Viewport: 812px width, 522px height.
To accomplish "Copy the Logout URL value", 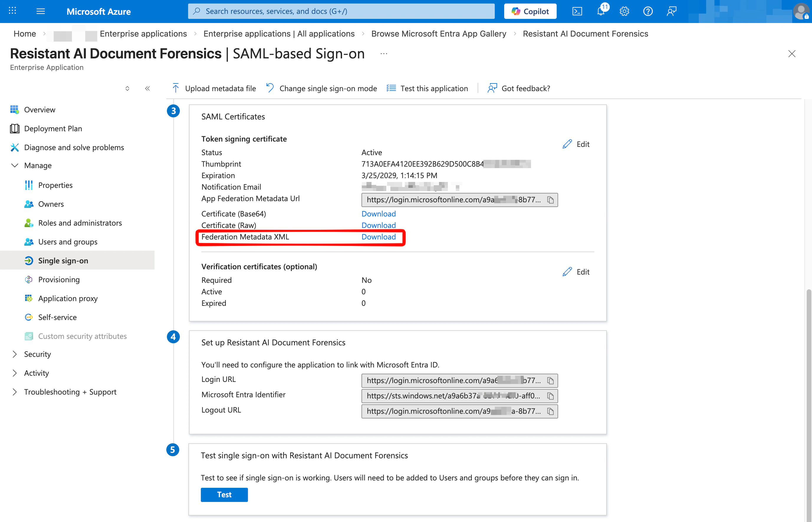I will [x=550, y=411].
